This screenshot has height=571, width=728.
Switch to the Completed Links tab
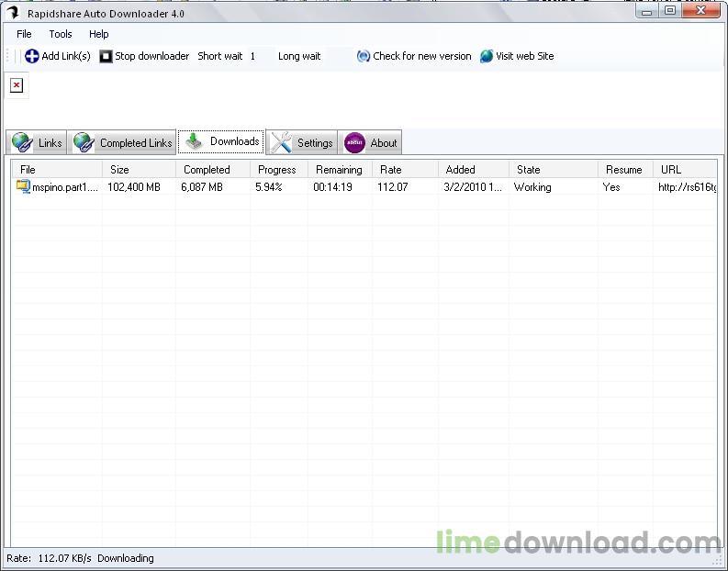point(122,142)
